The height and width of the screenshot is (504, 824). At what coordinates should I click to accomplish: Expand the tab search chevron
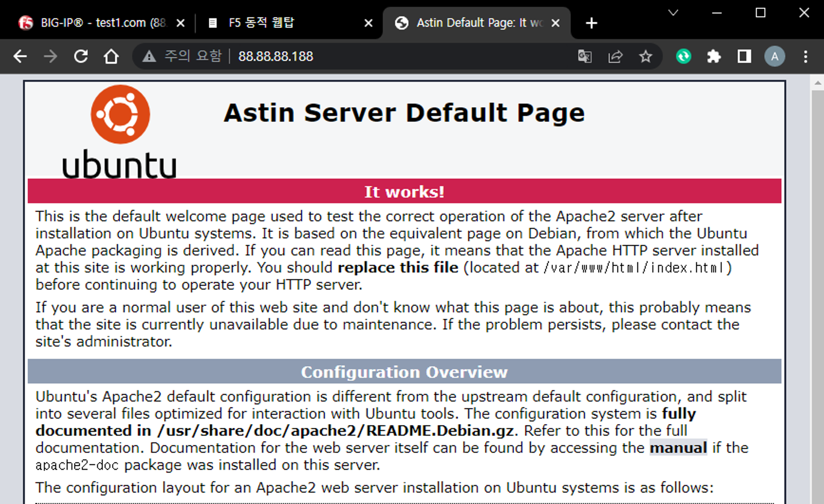(x=673, y=13)
